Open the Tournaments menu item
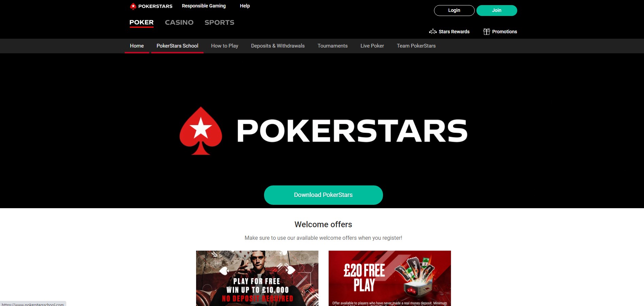 [x=332, y=46]
